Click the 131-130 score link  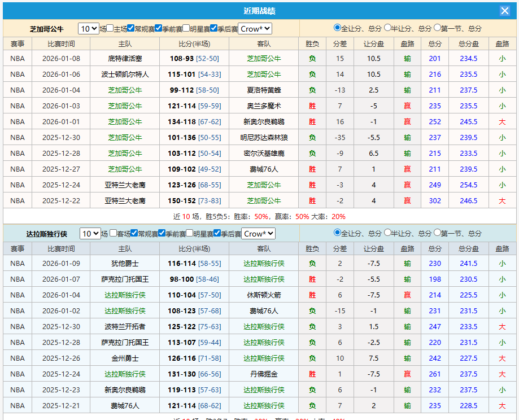click(181, 374)
